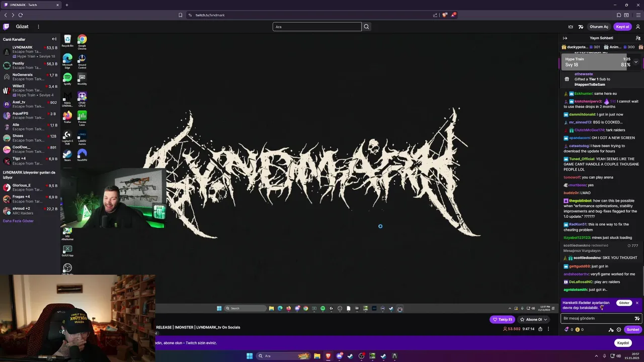Open a new browser tab
The image size is (644, 362).
(66, 5)
